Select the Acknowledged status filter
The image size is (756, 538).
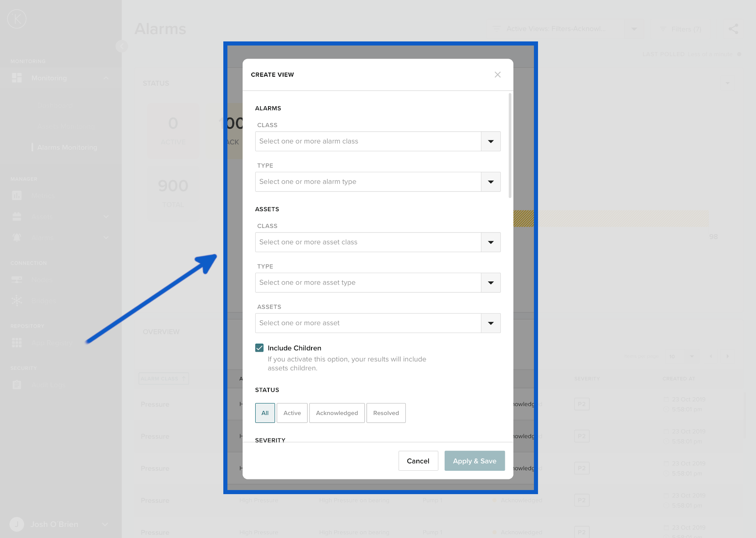pos(337,413)
